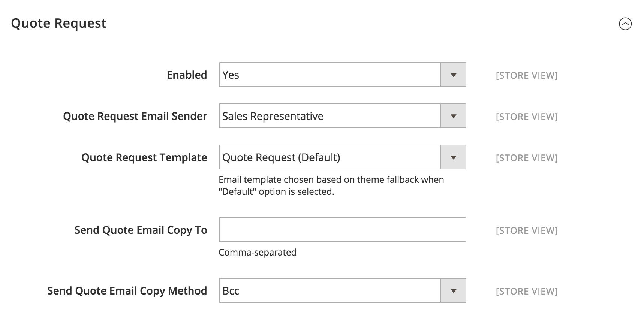Click the Store View scope beside Enabled
The height and width of the screenshot is (317, 644).
(x=526, y=75)
